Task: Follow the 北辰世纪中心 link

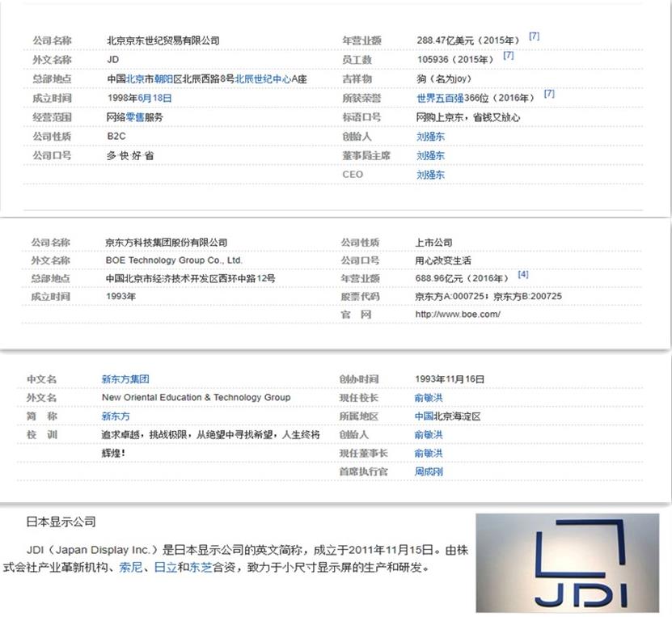Action: (x=263, y=78)
